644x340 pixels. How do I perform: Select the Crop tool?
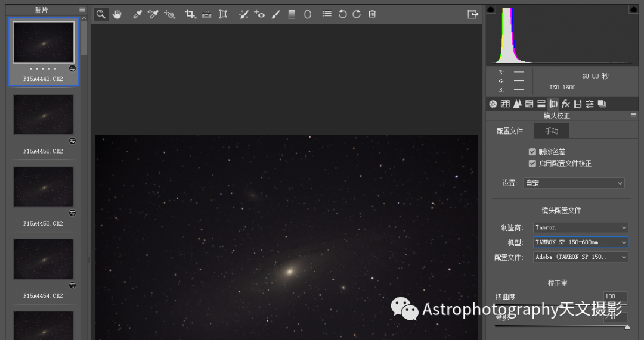point(190,14)
